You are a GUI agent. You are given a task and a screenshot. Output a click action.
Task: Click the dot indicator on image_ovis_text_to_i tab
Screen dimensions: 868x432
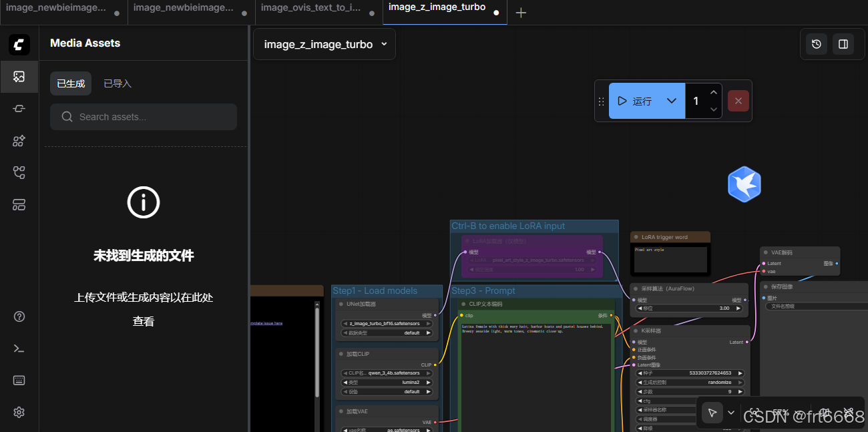point(371,13)
